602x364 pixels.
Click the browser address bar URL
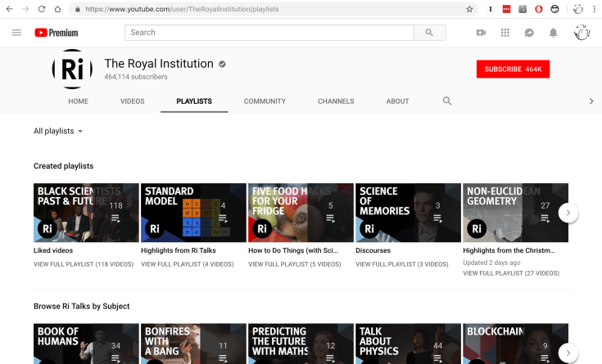[182, 9]
